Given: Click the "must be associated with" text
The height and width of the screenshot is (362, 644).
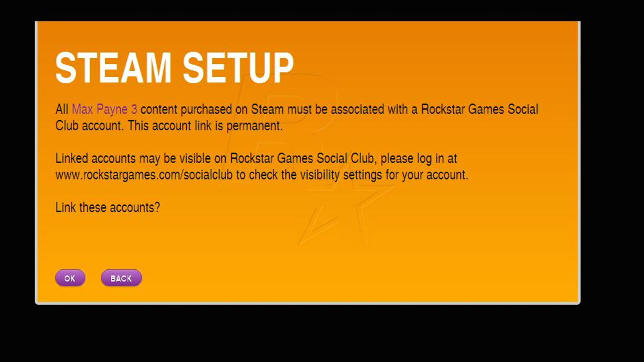Looking at the screenshot, I should point(352,110).
